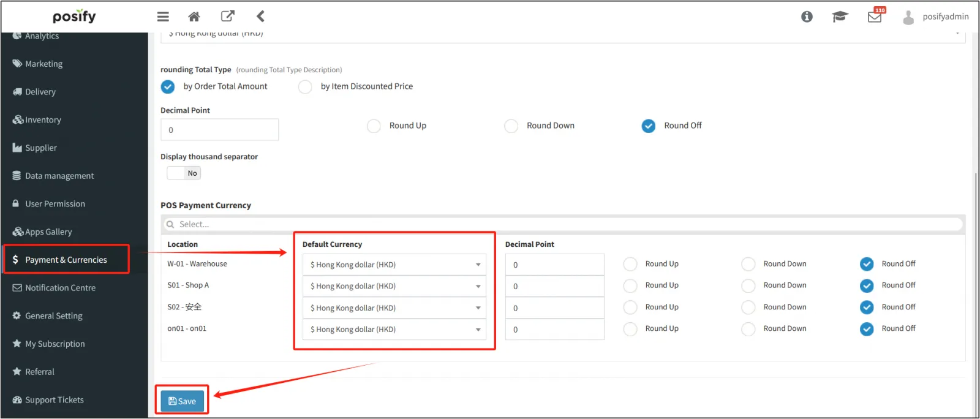This screenshot has height=419, width=980.
Task: Click the Apps Gallery cubes icon
Action: tap(18, 232)
